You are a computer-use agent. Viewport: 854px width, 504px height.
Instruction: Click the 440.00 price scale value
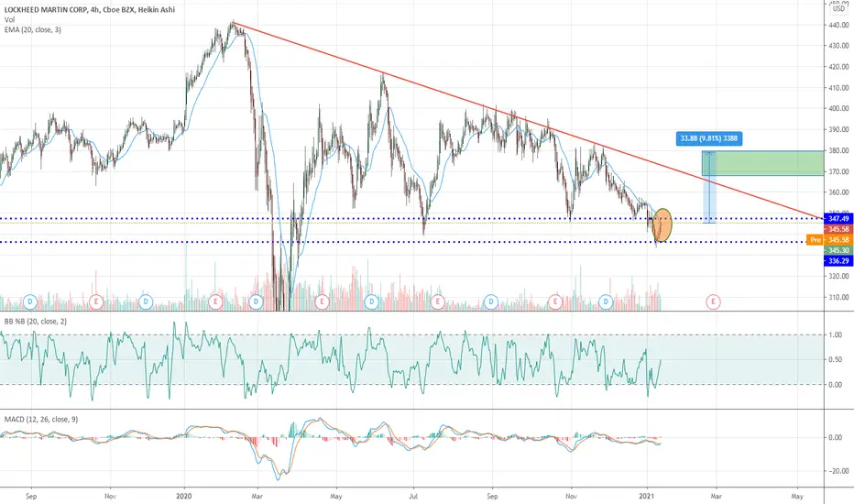pos(838,25)
